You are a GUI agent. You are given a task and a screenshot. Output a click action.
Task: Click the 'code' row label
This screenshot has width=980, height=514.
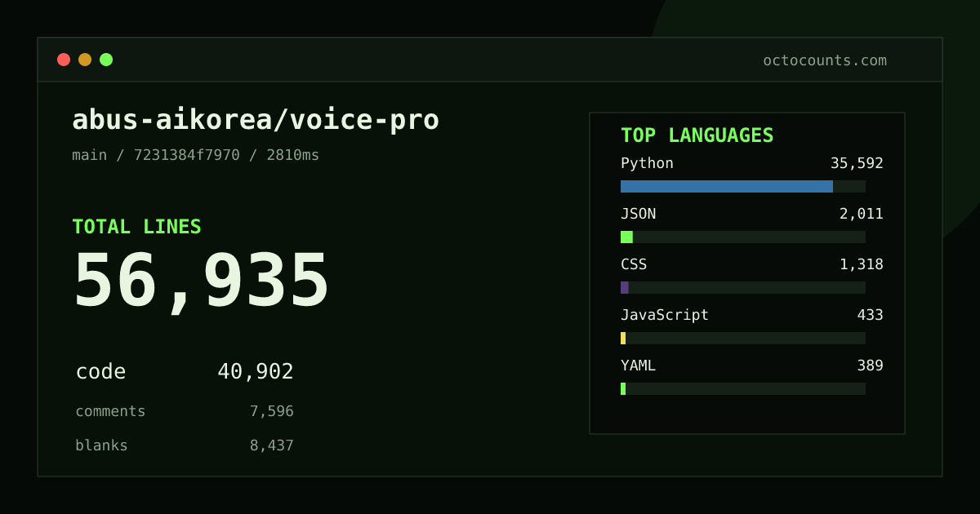point(100,372)
